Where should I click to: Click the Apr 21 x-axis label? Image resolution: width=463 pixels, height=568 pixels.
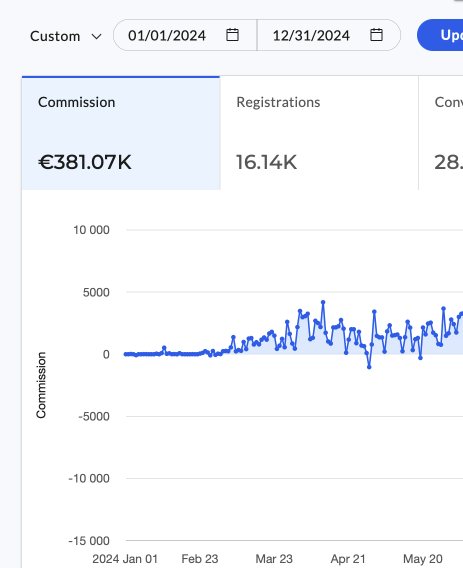(348, 559)
